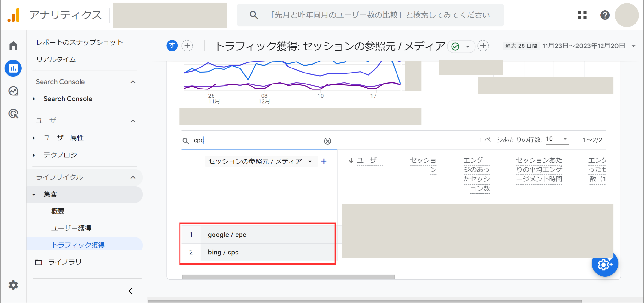Click the dashed plus after report title
644x303 pixels.
tap(483, 46)
